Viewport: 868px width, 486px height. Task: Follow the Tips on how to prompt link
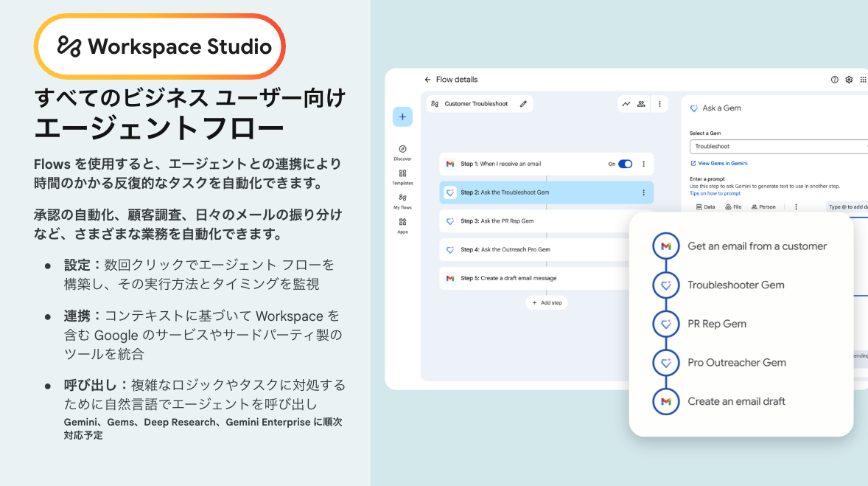click(x=713, y=193)
